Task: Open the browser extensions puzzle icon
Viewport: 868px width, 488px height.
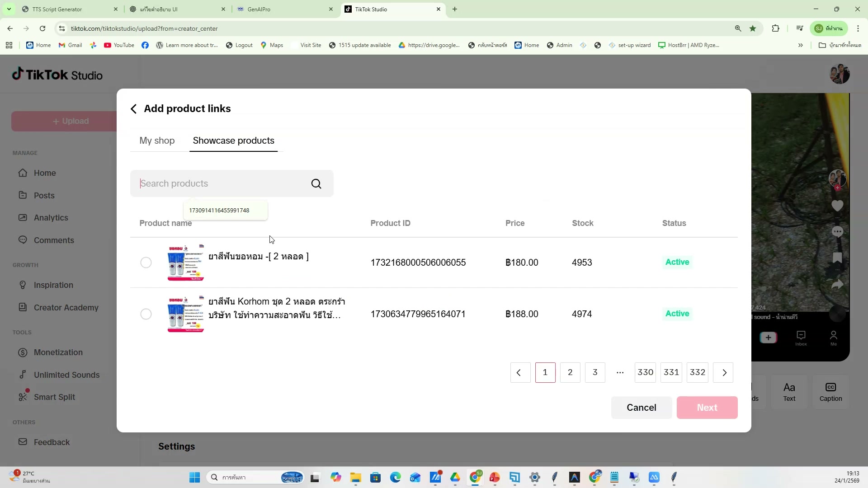Action: (x=775, y=28)
